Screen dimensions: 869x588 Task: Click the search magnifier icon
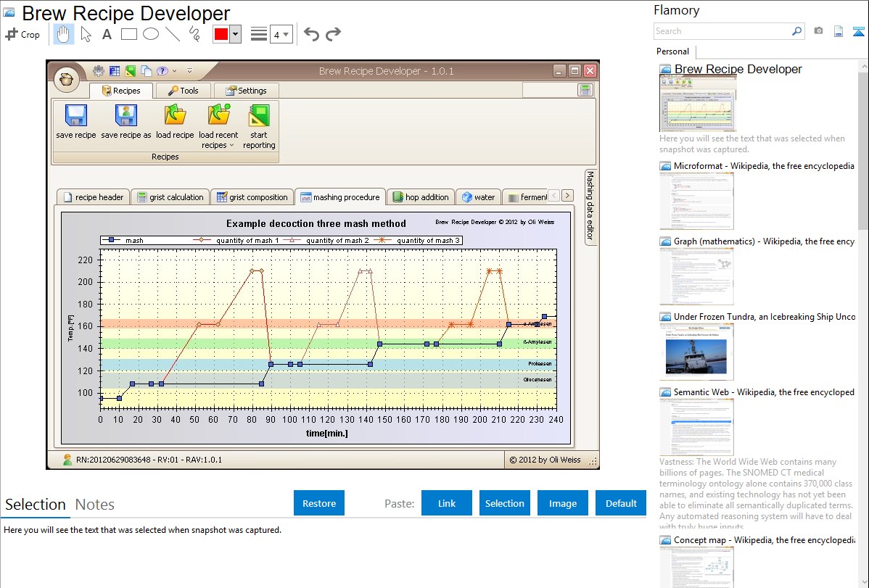[796, 31]
